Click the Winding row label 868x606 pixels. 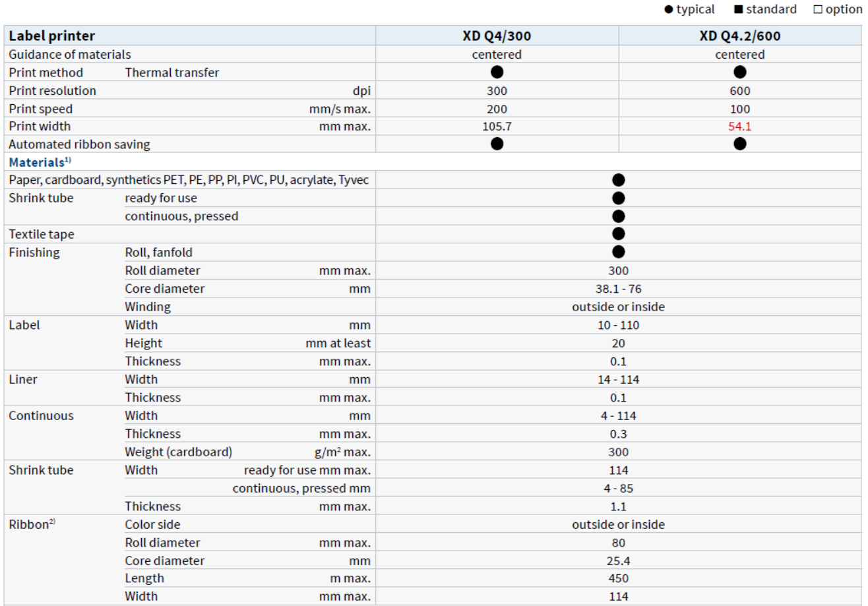point(148,307)
